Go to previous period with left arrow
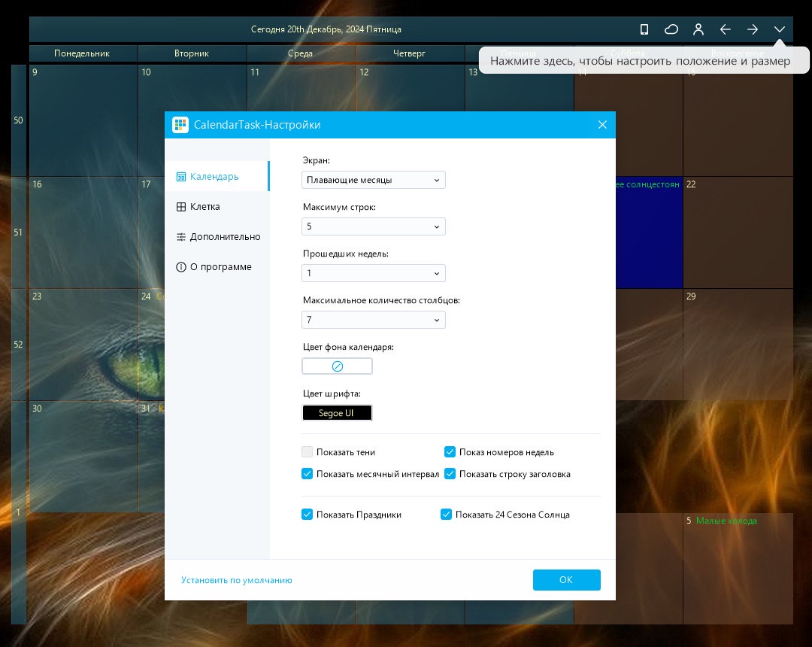The width and height of the screenshot is (812, 647). coord(726,29)
